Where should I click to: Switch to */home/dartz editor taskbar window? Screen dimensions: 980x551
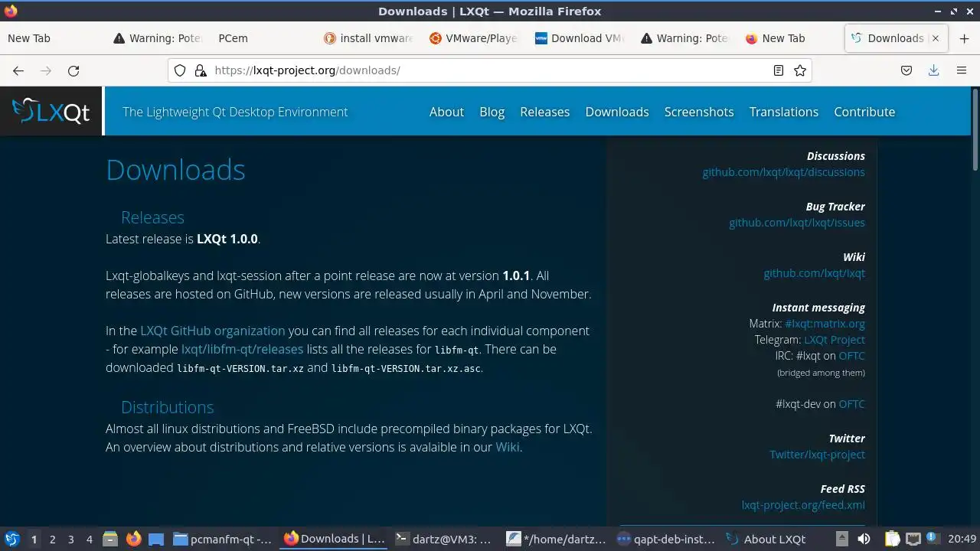coord(557,539)
